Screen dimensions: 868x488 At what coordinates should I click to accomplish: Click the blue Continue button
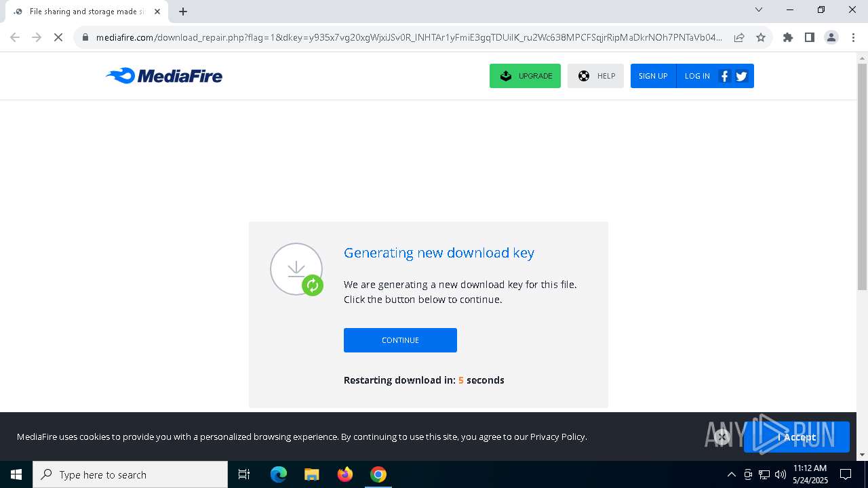tap(400, 340)
